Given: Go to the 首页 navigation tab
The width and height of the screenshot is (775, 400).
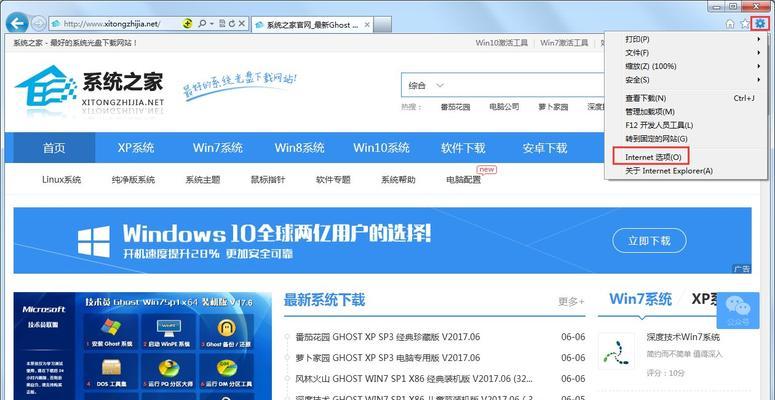Looking at the screenshot, I should pos(54,148).
